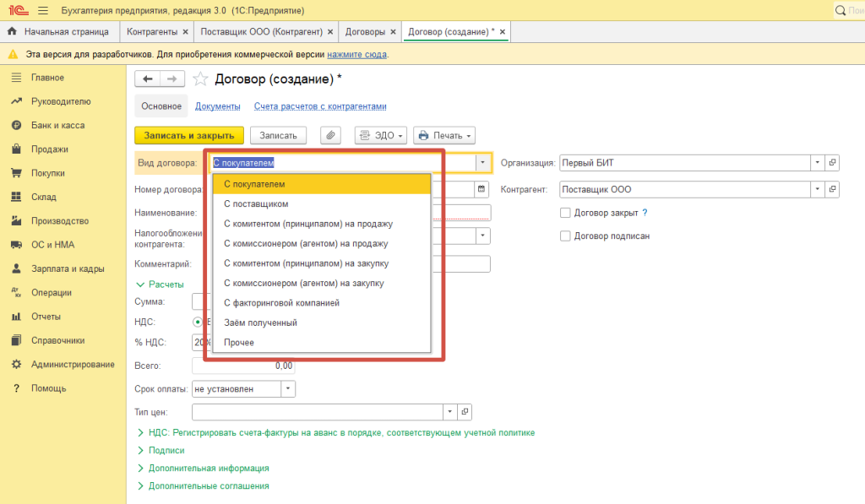
Task: Open the Продажи section in the sidebar
Action: (49, 149)
